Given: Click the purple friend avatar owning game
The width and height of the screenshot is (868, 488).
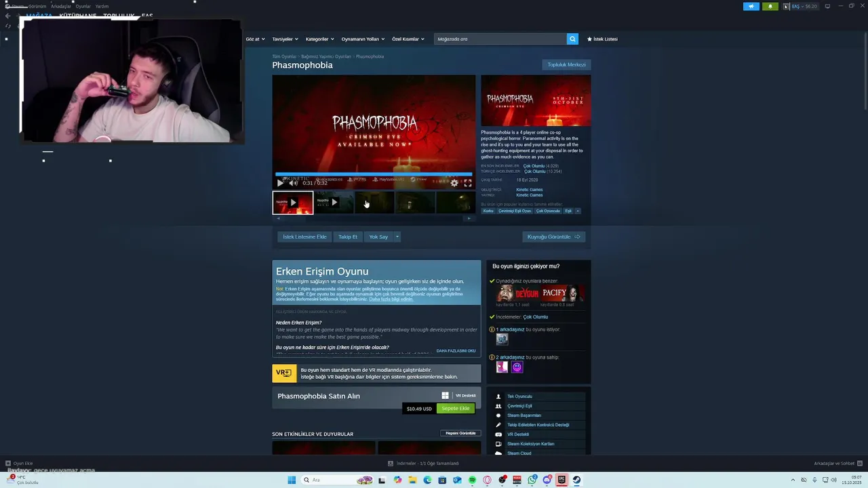Looking at the screenshot, I should 517,367.
